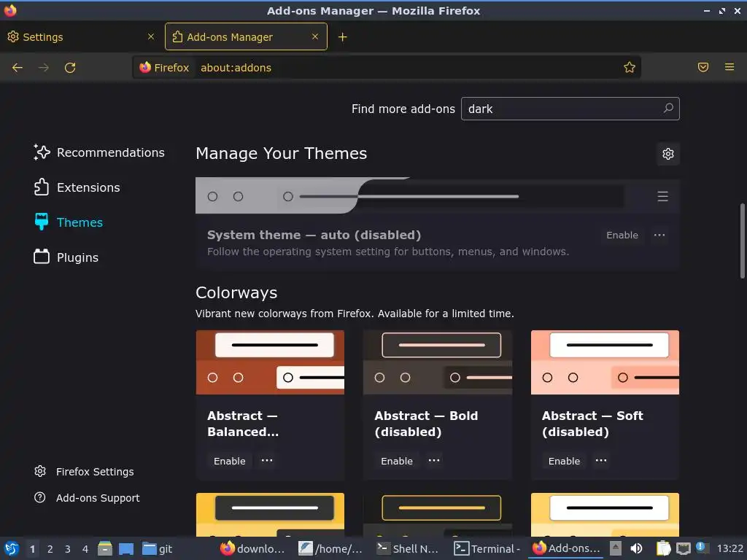The image size is (747, 560).
Task: Open more options for Abstract — Balanced
Action: (x=267, y=461)
